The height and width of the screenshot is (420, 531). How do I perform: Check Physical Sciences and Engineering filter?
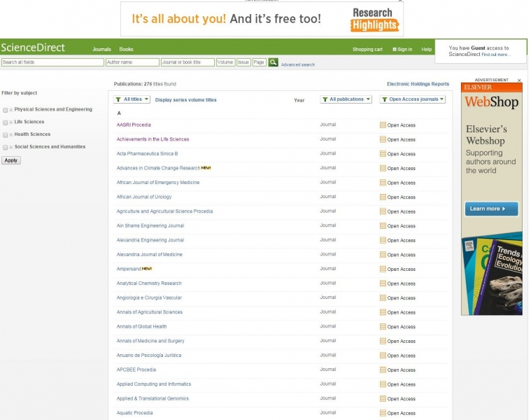tap(5, 110)
